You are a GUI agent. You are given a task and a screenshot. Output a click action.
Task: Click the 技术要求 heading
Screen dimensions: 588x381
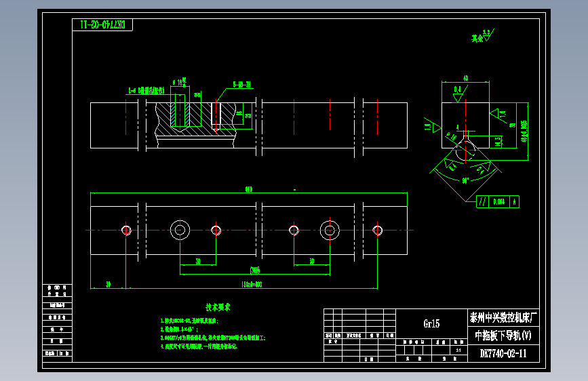click(218, 307)
